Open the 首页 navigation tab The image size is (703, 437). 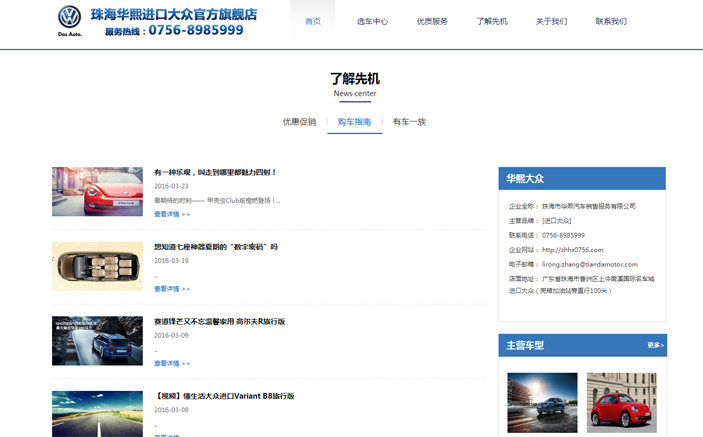pos(313,21)
